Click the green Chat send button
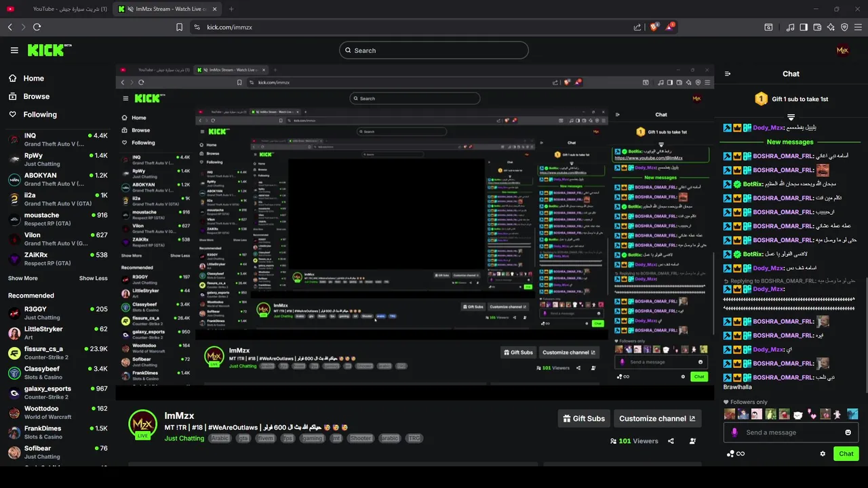Viewport: 868px width, 488px height. coord(846,454)
